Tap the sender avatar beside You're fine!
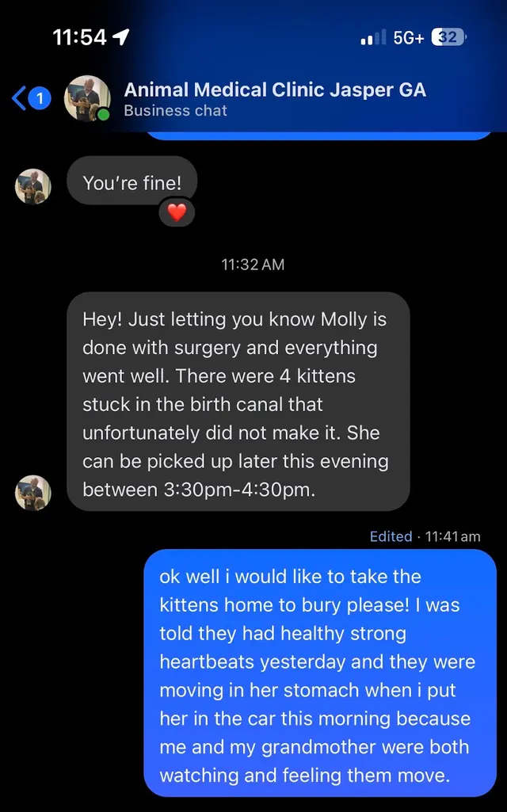 coord(33,186)
